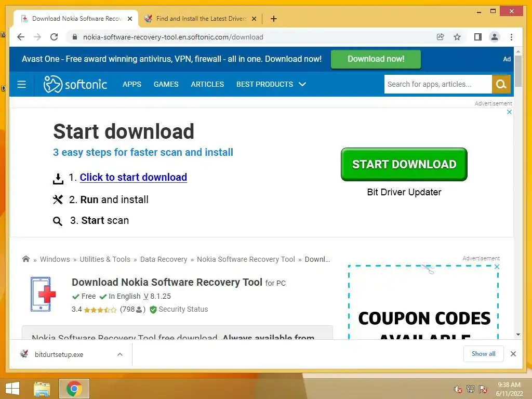The image size is (532, 399).
Task: Click Show all downloads button
Action: point(484,354)
